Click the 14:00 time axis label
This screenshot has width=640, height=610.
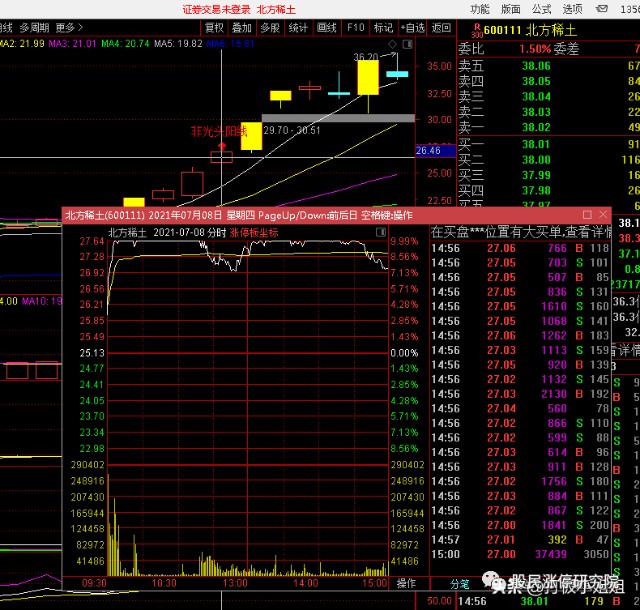tap(306, 583)
